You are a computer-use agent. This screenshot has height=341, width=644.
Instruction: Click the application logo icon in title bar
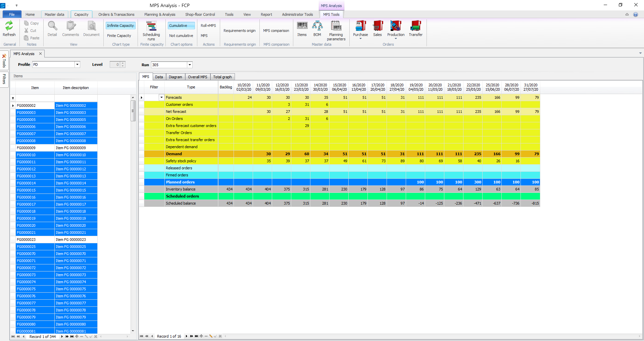3,5
